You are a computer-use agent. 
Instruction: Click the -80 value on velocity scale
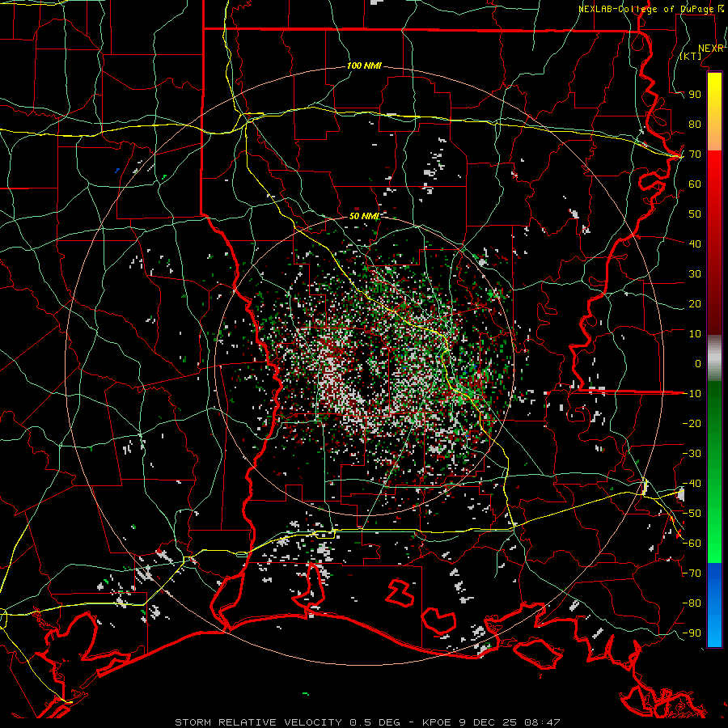(x=692, y=603)
